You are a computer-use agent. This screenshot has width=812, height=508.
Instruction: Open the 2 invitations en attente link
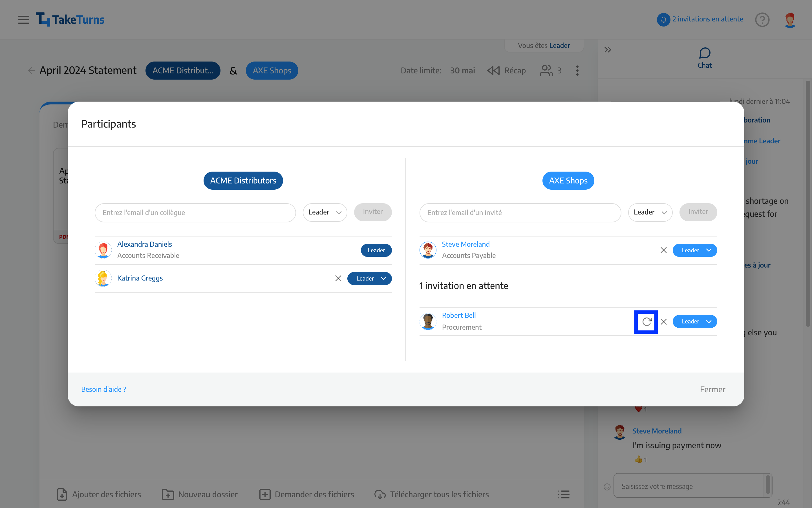708,19
